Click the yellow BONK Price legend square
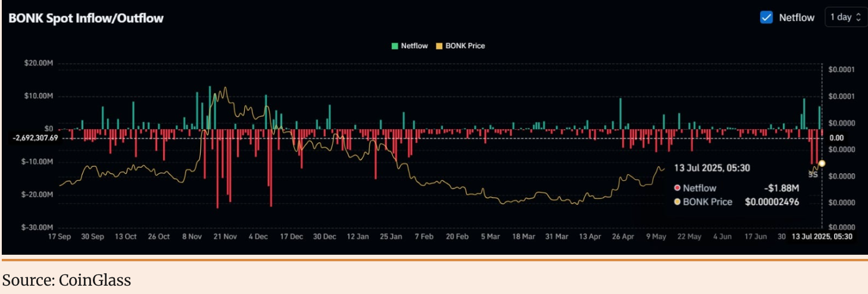 (440, 46)
